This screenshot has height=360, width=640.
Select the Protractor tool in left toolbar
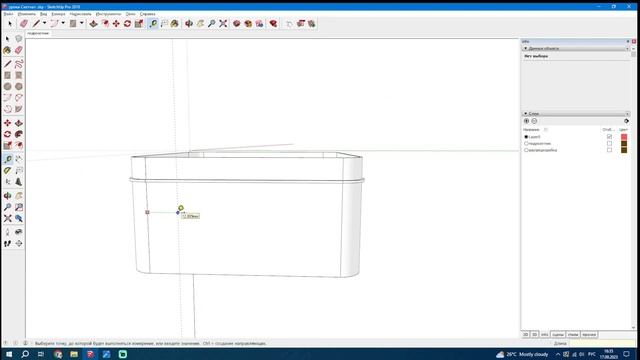7,171
